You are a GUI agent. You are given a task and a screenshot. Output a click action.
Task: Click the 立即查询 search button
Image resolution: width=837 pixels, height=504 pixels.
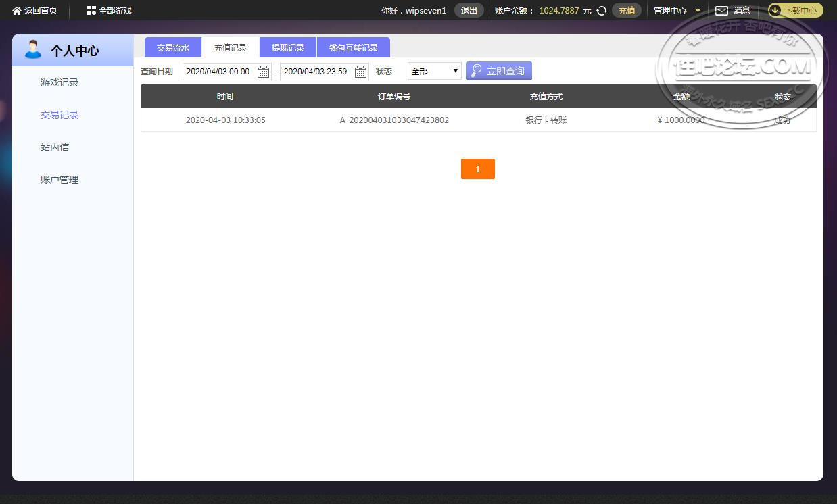point(499,71)
